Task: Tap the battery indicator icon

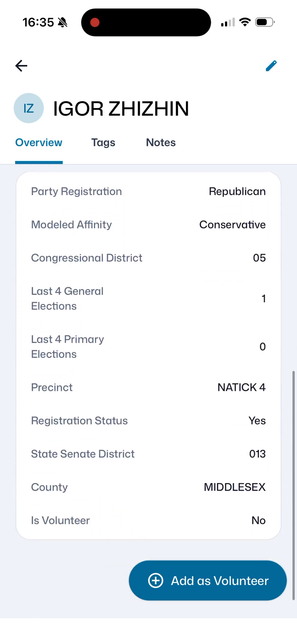Action: point(265,22)
